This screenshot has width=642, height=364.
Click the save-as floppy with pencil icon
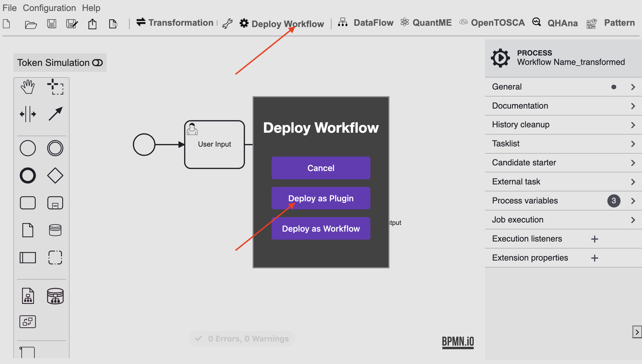(x=72, y=24)
